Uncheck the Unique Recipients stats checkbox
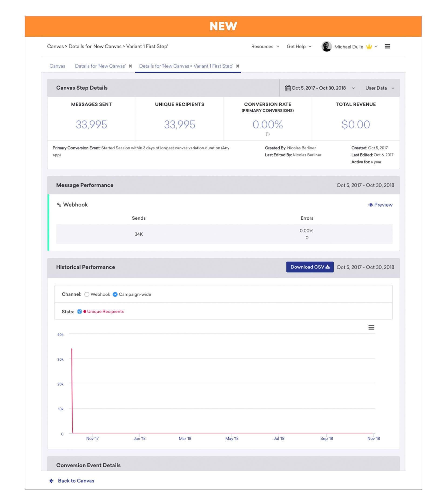Viewport: 447px width, 504px height. pyautogui.click(x=79, y=311)
